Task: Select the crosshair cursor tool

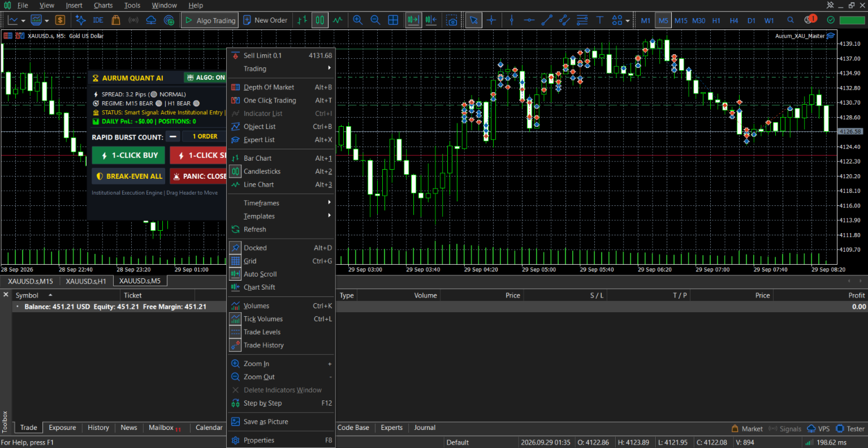Action: [x=491, y=20]
